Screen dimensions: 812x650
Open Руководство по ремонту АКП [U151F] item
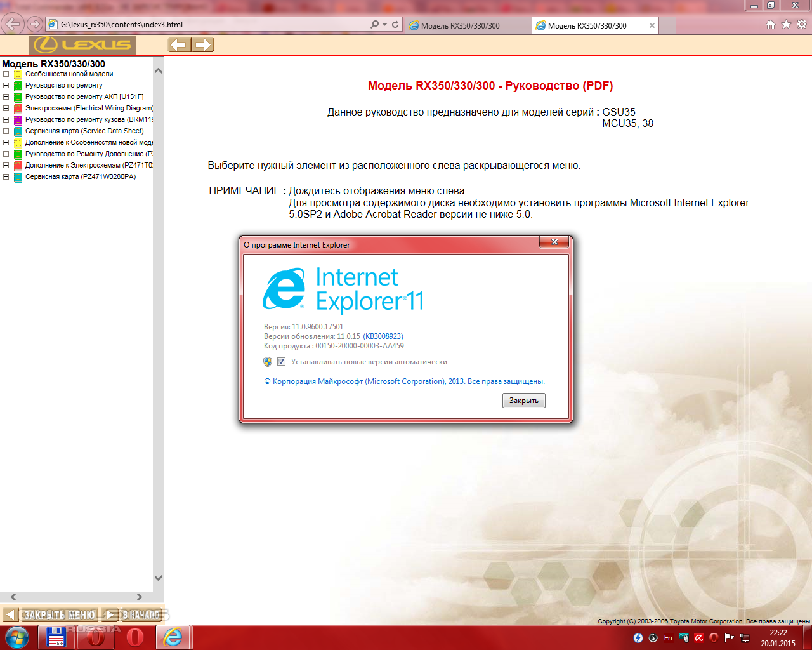(x=84, y=97)
